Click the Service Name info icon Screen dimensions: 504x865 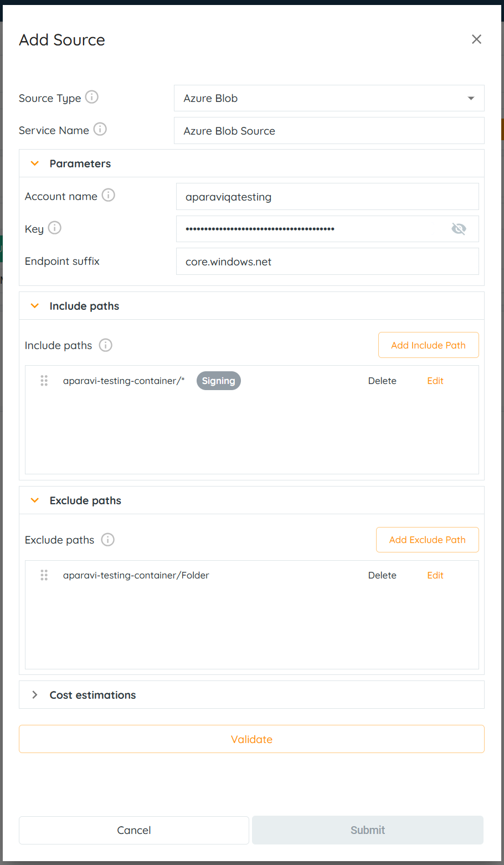(100, 129)
